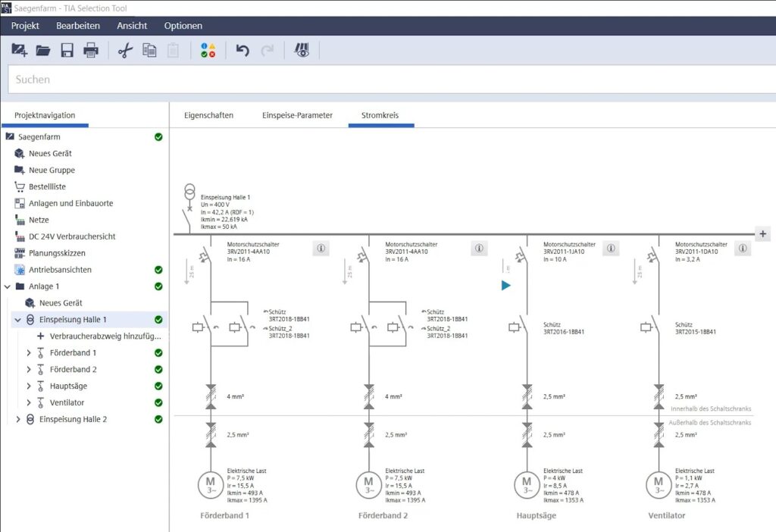This screenshot has height=532, width=776.
Task: Click the Suchen search field
Action: 379,80
